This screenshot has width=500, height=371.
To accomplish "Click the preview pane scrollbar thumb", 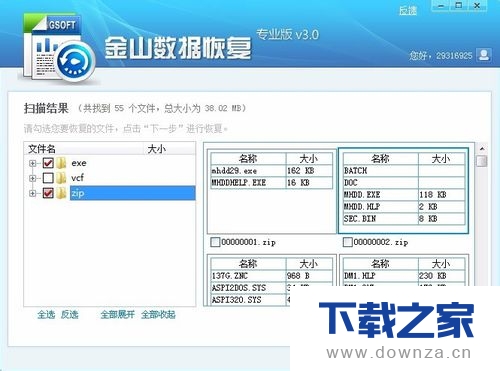I will point(482,161).
